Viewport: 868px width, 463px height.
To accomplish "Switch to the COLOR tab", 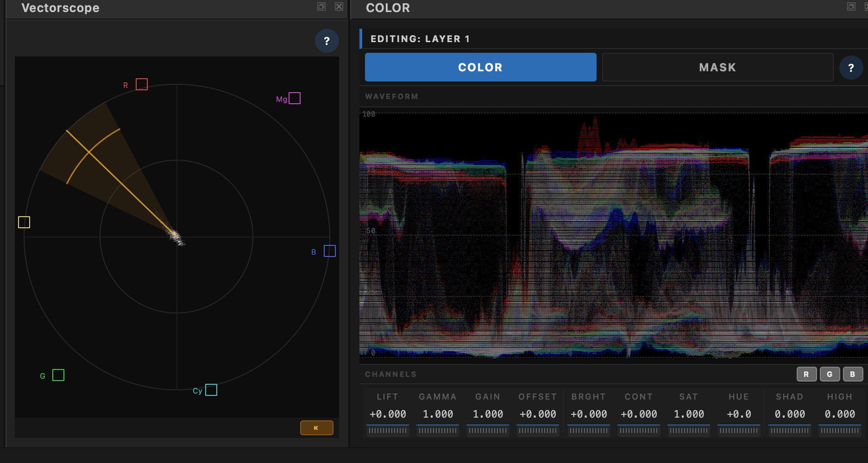I will coord(480,67).
